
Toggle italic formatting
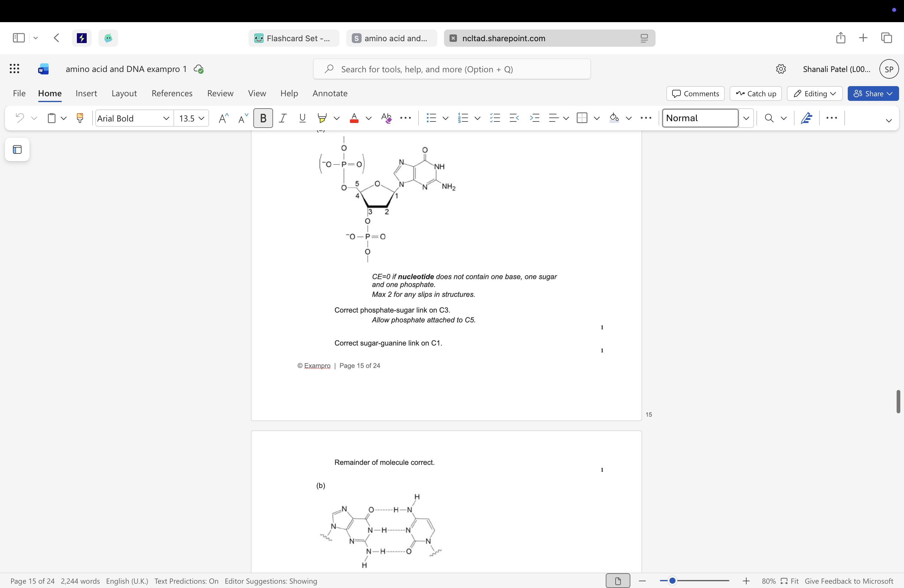[x=283, y=118]
